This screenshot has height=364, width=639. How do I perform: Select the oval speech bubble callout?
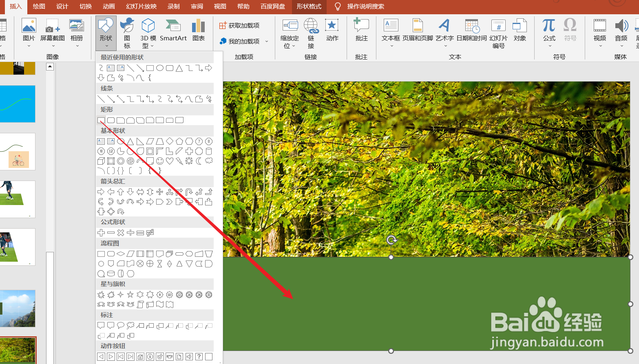pyautogui.click(x=121, y=326)
